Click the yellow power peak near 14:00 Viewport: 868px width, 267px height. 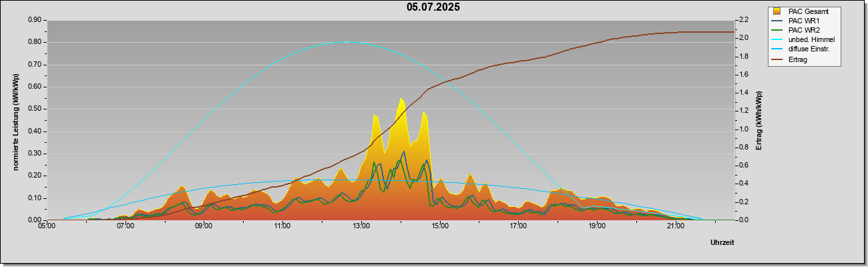pyautogui.click(x=401, y=99)
